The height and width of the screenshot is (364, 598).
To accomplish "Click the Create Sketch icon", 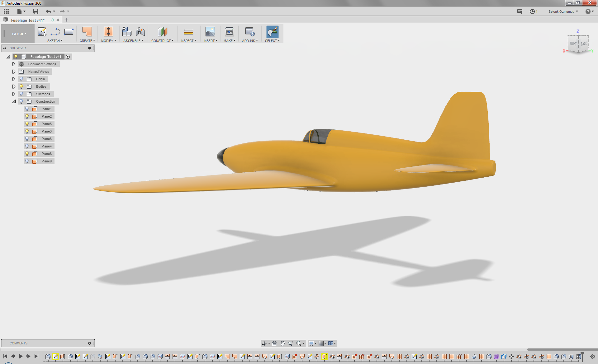I will coord(42,32).
